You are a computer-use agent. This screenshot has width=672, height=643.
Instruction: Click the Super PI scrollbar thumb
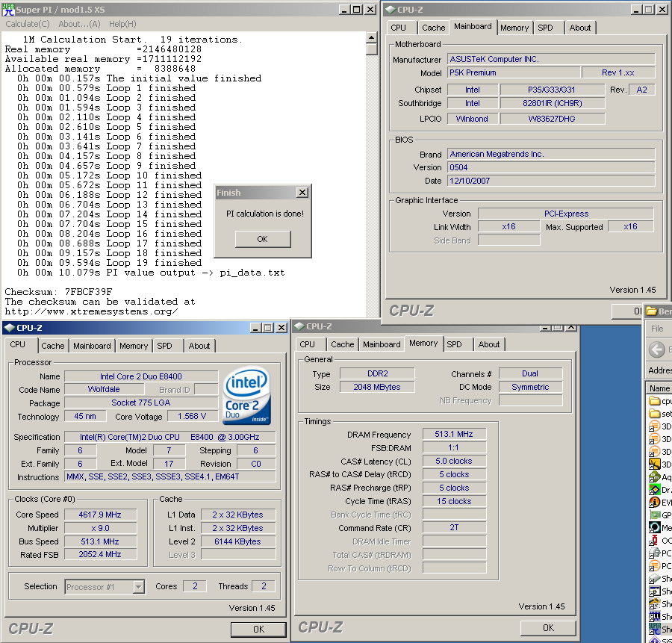(x=371, y=49)
